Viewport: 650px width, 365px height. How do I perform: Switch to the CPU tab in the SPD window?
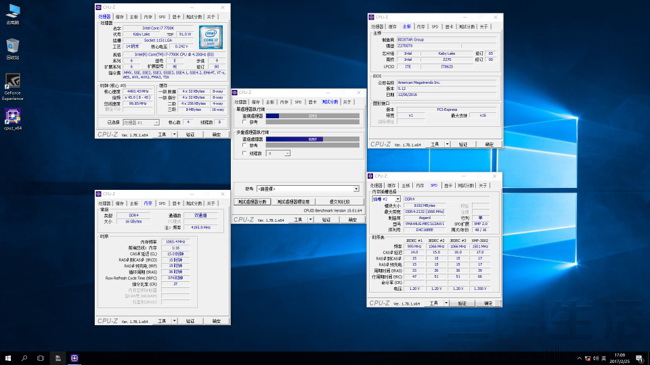pos(376,185)
